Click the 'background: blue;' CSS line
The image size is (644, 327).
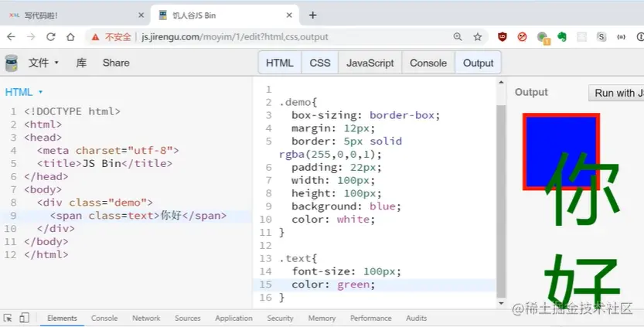(346, 206)
